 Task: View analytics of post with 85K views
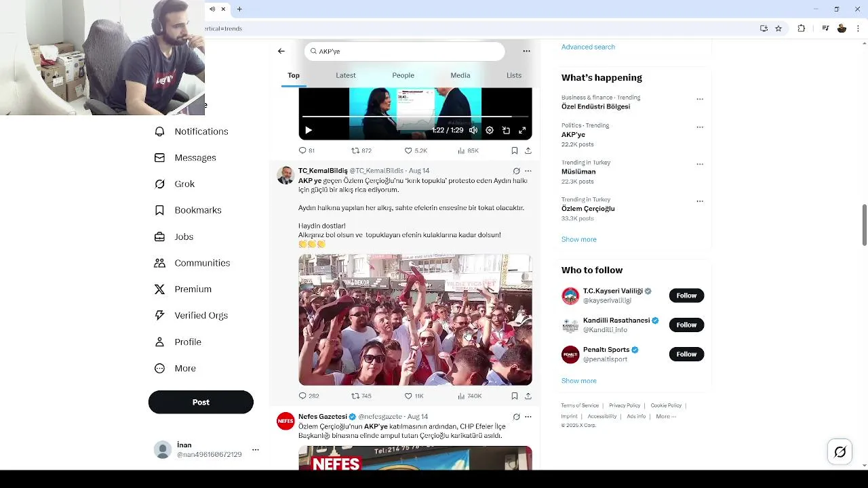click(x=469, y=150)
